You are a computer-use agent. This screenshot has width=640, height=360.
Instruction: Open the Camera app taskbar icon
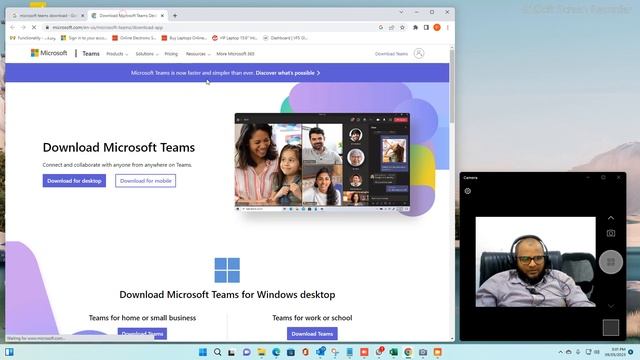click(423, 352)
